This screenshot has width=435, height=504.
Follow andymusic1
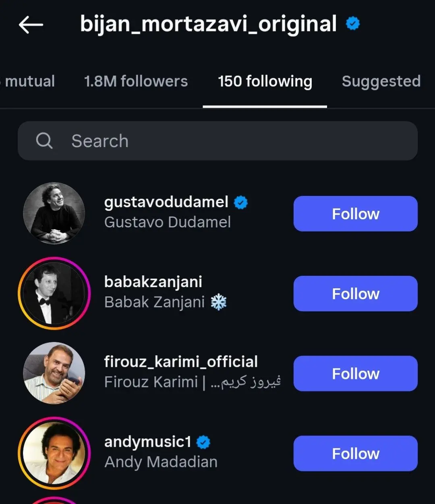(355, 453)
